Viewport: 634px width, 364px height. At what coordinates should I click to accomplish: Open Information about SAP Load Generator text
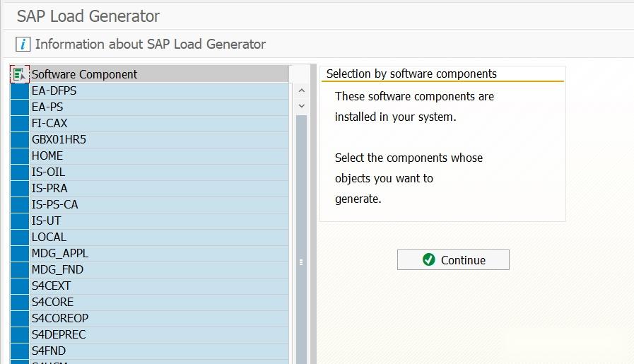click(150, 44)
